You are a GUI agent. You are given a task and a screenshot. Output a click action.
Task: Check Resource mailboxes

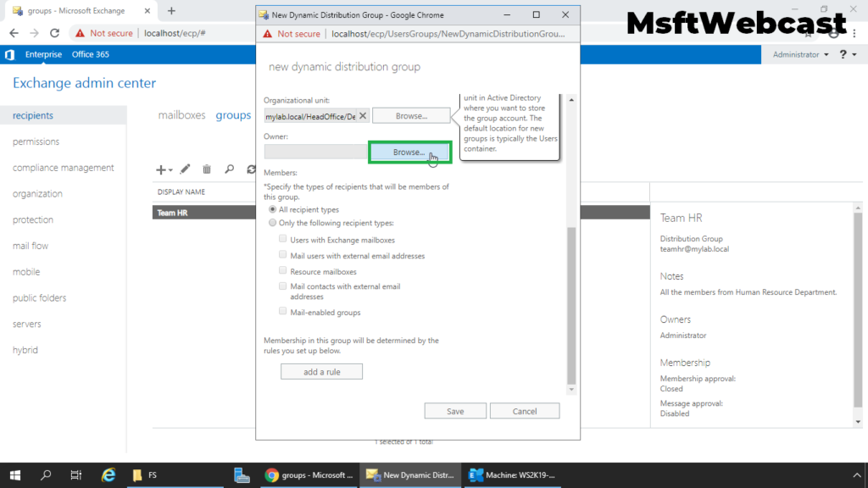click(283, 270)
